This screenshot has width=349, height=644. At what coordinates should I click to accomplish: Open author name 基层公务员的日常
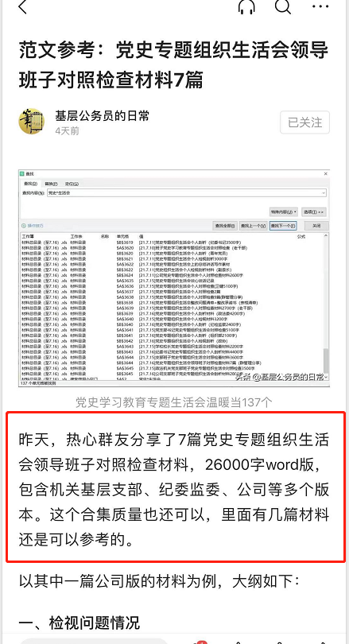[x=103, y=116]
